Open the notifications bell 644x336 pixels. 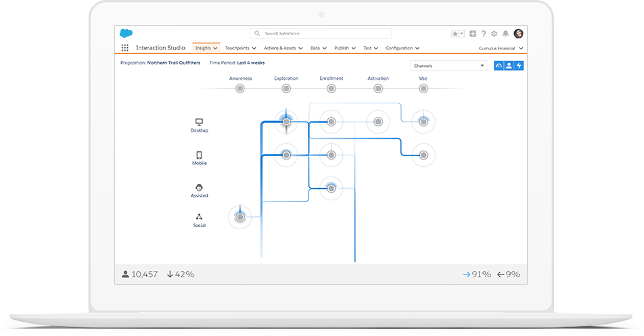[505, 34]
